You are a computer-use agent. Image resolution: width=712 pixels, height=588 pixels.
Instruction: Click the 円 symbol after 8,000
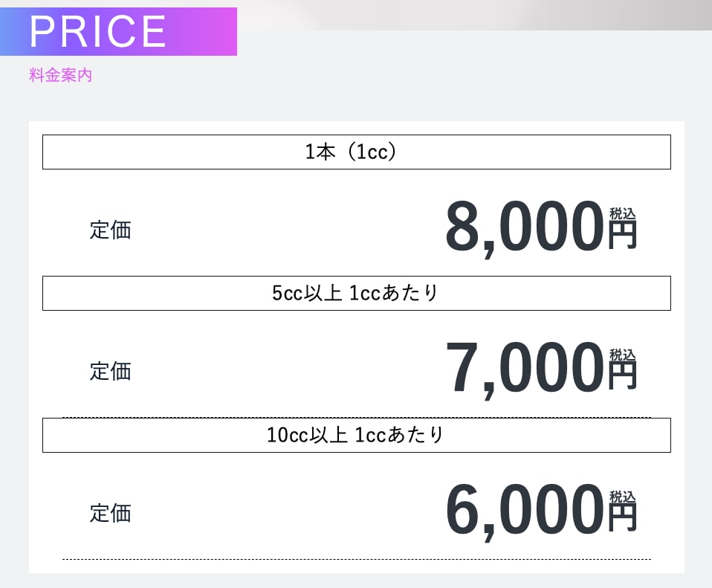[x=623, y=235]
